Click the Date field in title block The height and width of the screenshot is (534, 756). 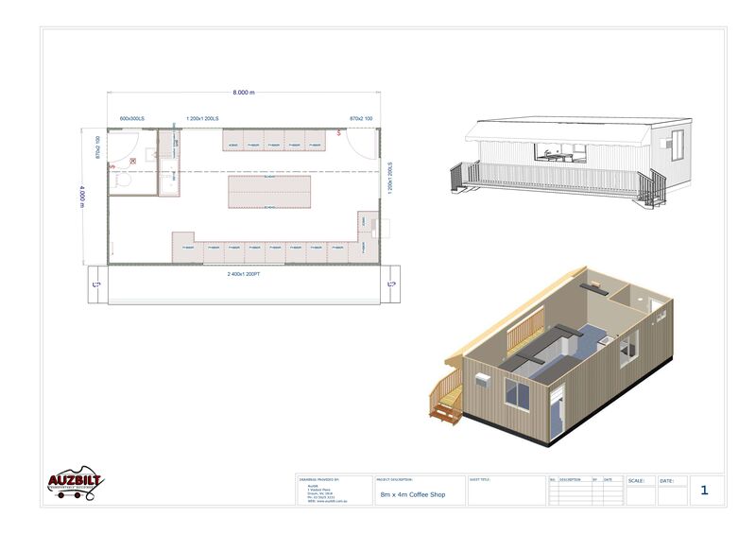click(671, 491)
